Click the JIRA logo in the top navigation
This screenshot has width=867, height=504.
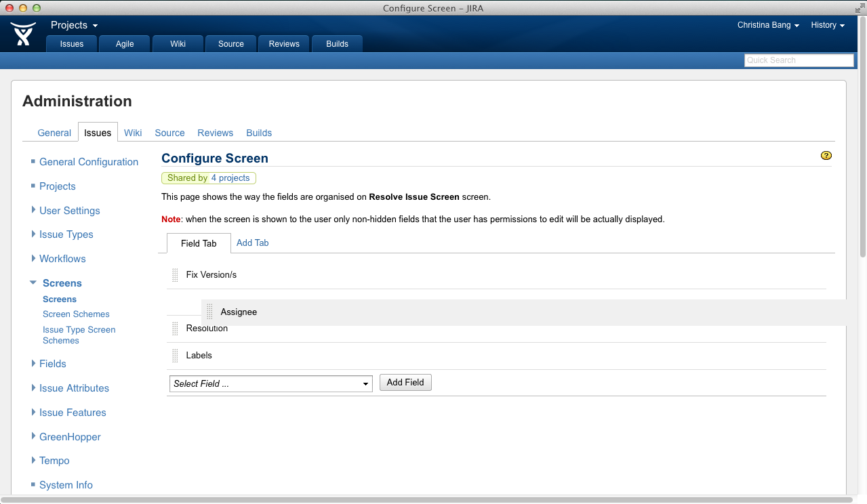[23, 33]
